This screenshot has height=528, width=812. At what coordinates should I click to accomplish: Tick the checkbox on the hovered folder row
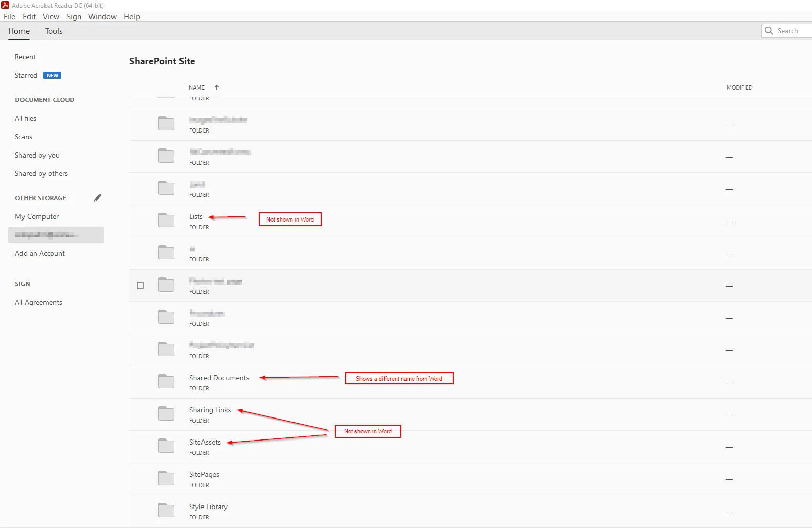140,285
